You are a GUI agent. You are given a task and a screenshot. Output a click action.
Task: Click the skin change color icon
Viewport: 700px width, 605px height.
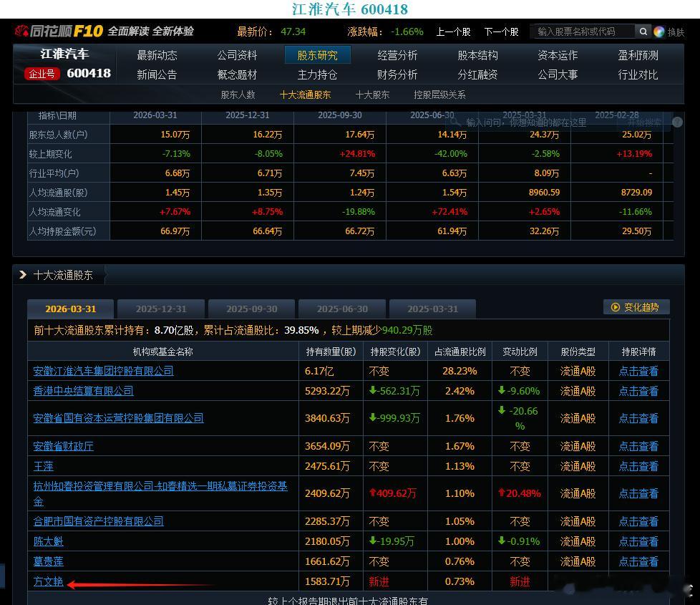tap(659, 32)
